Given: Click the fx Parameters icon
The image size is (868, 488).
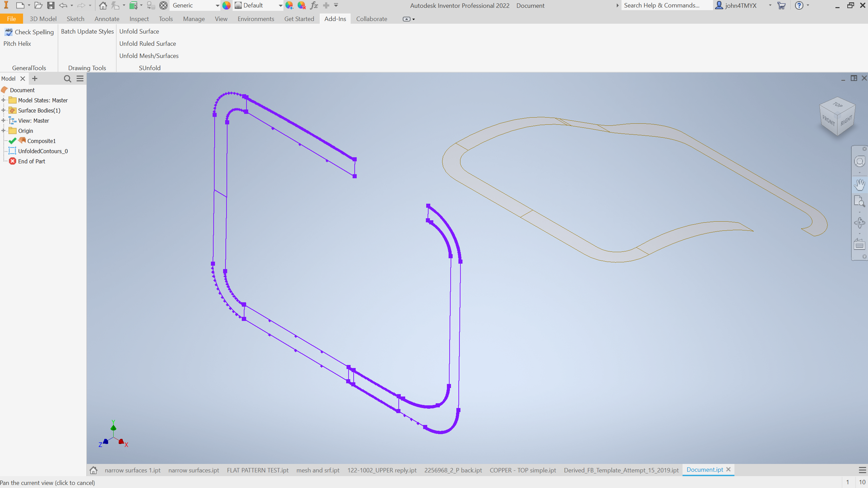Looking at the screenshot, I should tap(314, 5).
